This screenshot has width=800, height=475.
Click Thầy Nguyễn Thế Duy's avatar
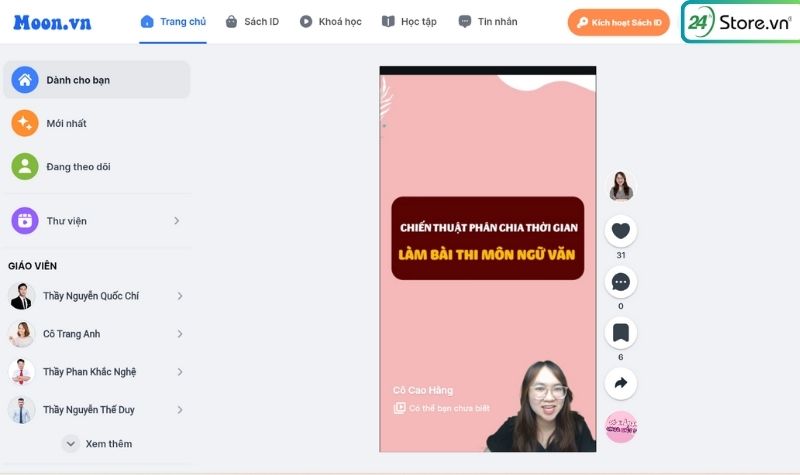[21, 410]
